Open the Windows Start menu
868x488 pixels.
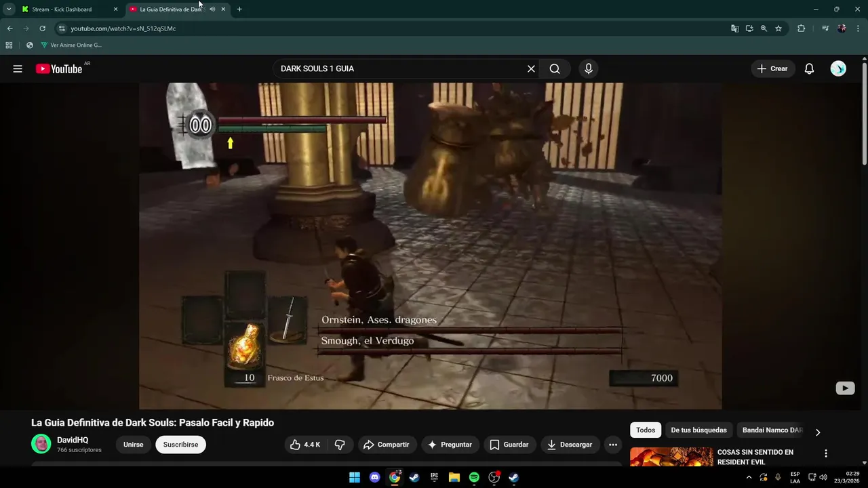point(355,477)
